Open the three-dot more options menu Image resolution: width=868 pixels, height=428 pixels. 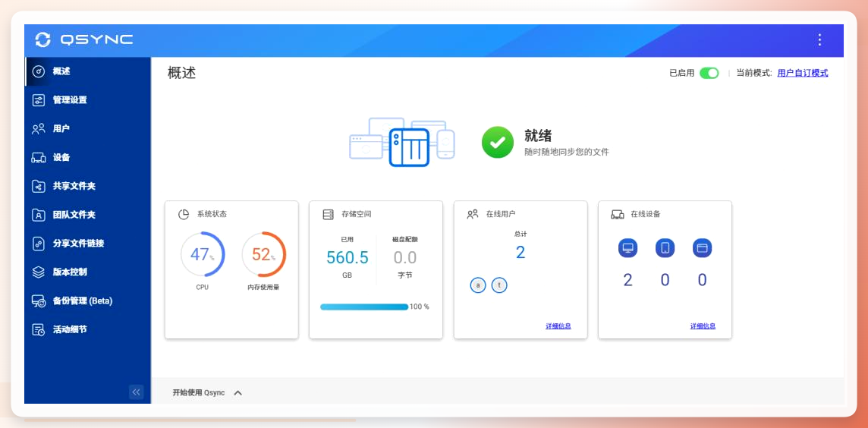tap(820, 40)
